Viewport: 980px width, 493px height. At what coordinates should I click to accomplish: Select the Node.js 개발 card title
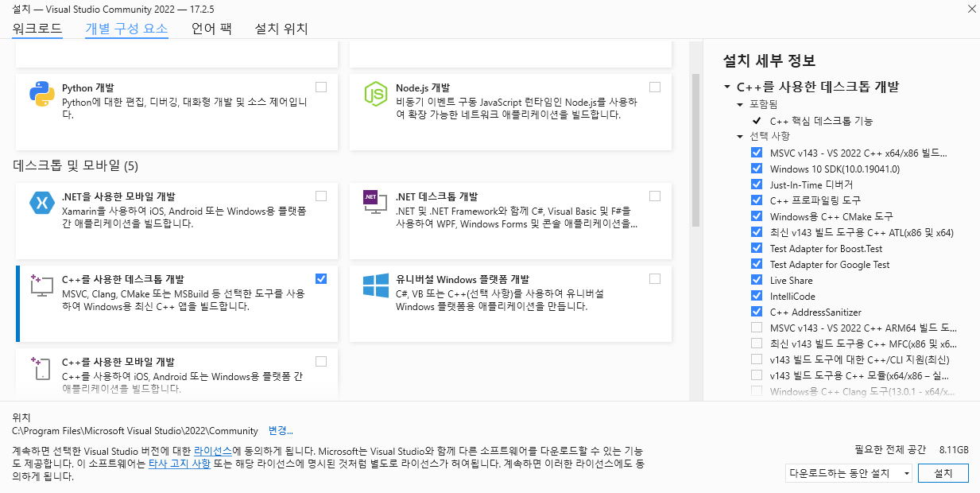pyautogui.click(x=423, y=87)
